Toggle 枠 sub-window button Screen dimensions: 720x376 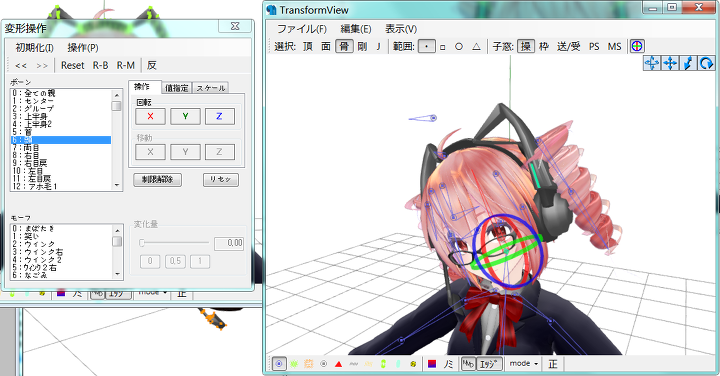tap(544, 46)
